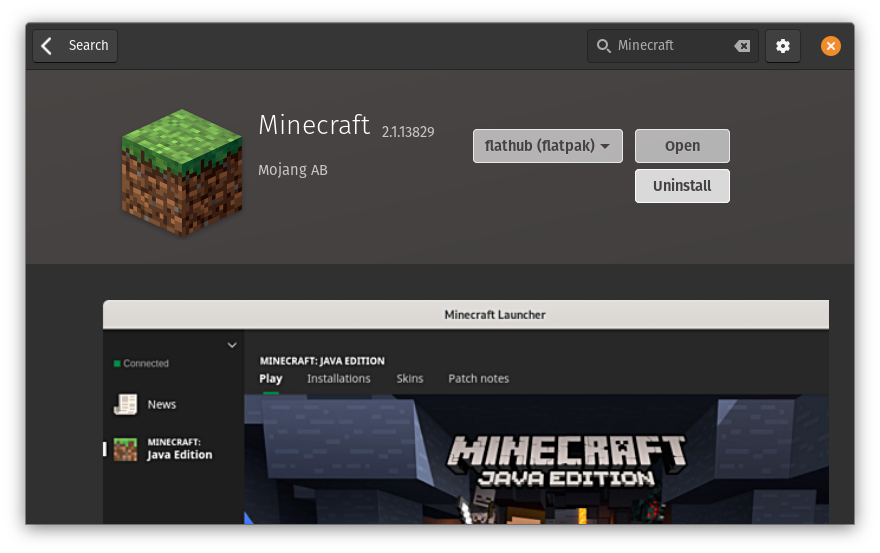Uninstall Minecraft
The image size is (880, 553).
click(x=682, y=186)
